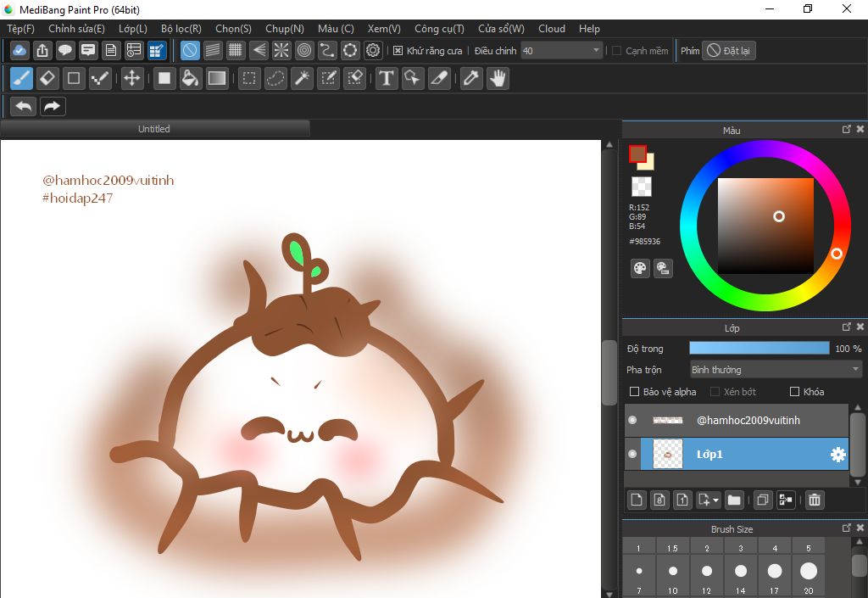Open the Bộ lọc(R) menu
The image size is (868, 598).
coord(181,29)
